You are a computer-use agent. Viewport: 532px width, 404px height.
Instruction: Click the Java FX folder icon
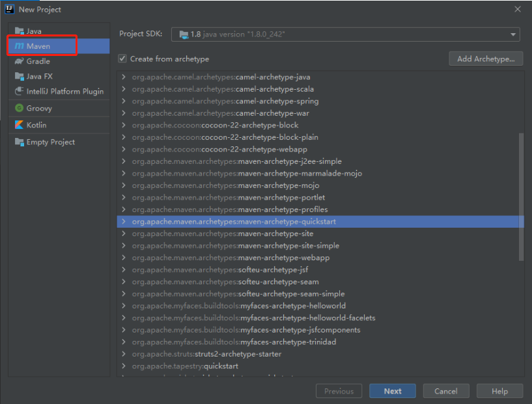[x=19, y=76]
